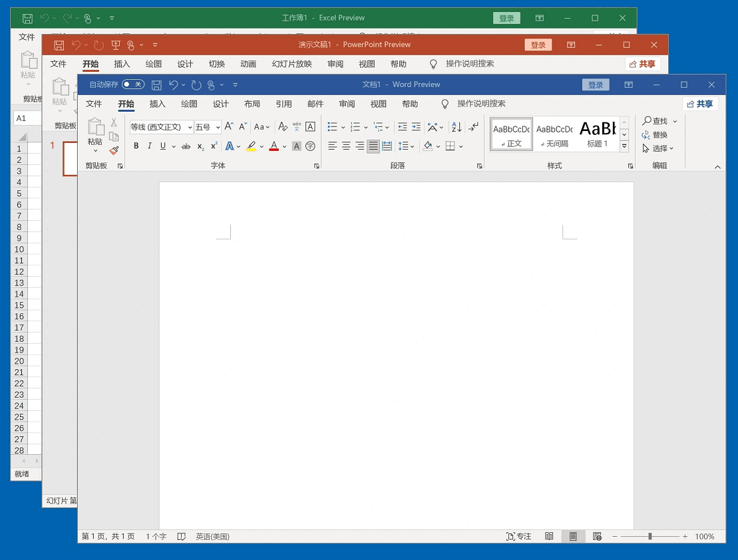Click the Shrink Font icon in Word

click(x=243, y=126)
